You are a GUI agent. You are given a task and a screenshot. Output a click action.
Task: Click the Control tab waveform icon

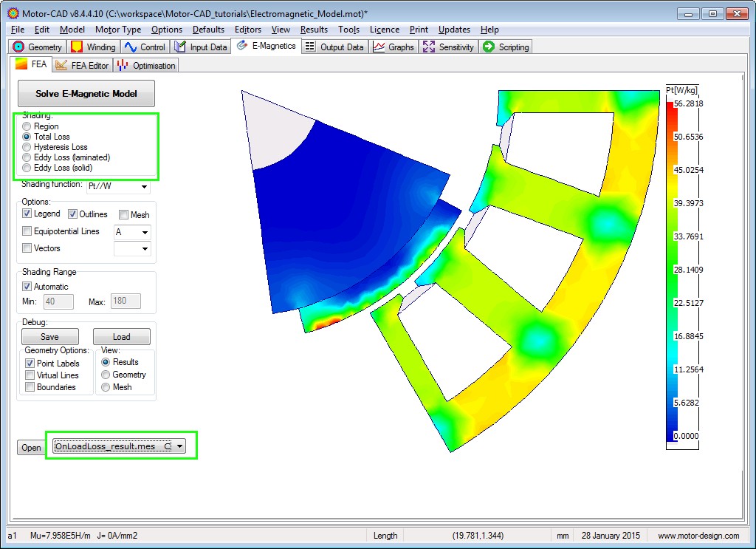131,47
